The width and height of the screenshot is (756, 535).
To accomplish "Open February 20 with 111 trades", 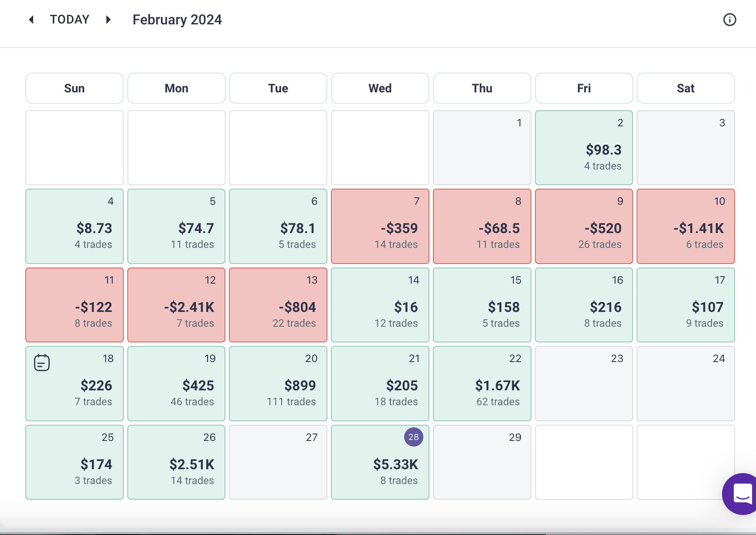I will click(278, 384).
